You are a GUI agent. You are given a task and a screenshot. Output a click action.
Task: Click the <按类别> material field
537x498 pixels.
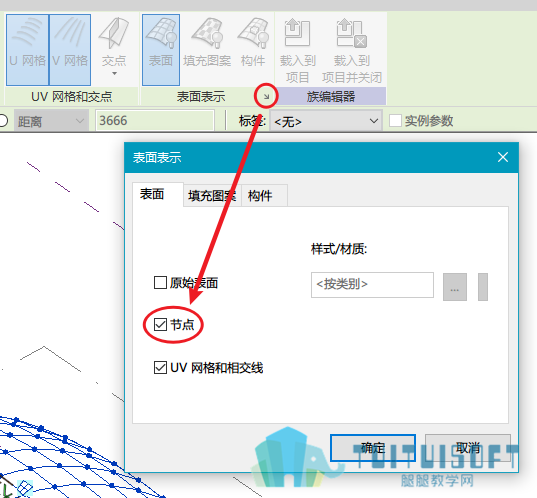coord(372,285)
